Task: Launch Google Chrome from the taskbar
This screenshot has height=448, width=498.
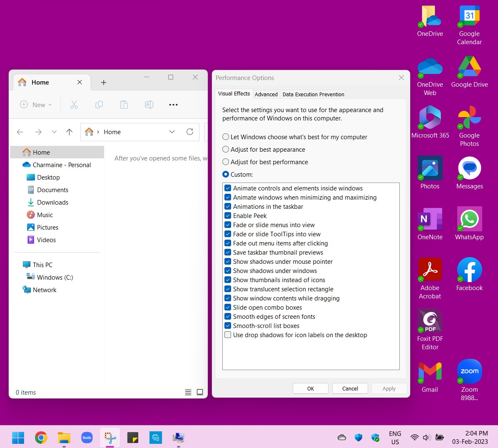Action: pyautogui.click(x=41, y=438)
